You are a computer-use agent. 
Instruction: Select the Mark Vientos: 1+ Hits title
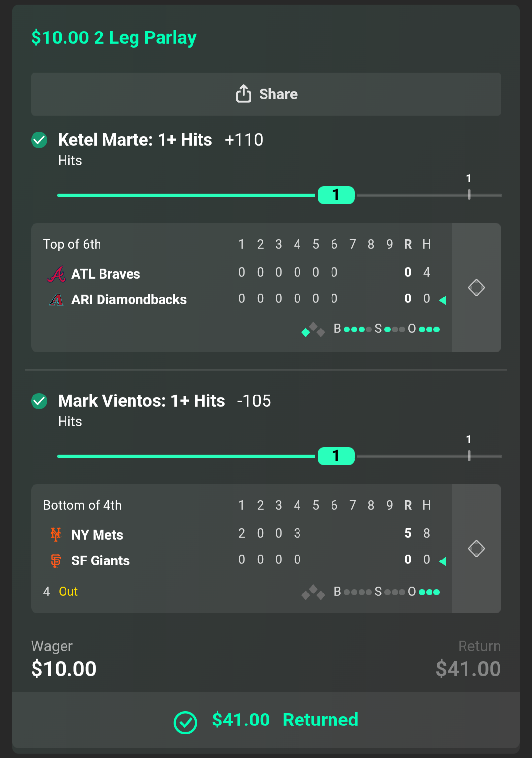click(141, 401)
